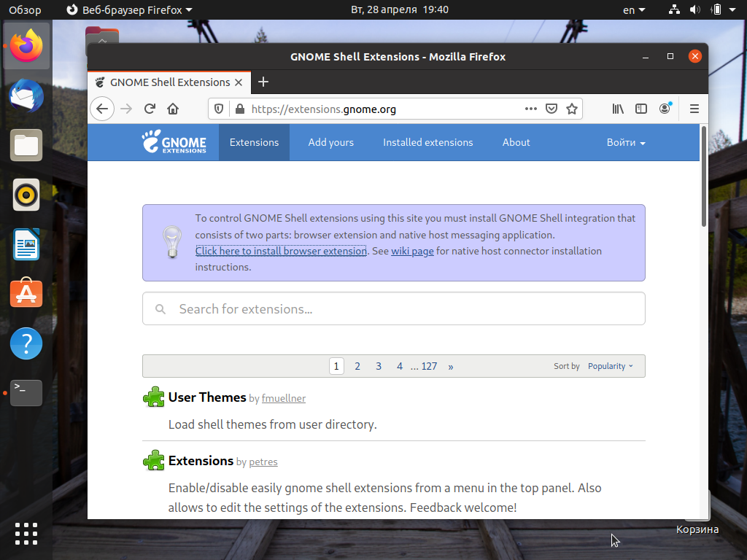Image resolution: width=747 pixels, height=560 pixels.
Task: Launch Thunderbird from the dock
Action: coord(26,96)
